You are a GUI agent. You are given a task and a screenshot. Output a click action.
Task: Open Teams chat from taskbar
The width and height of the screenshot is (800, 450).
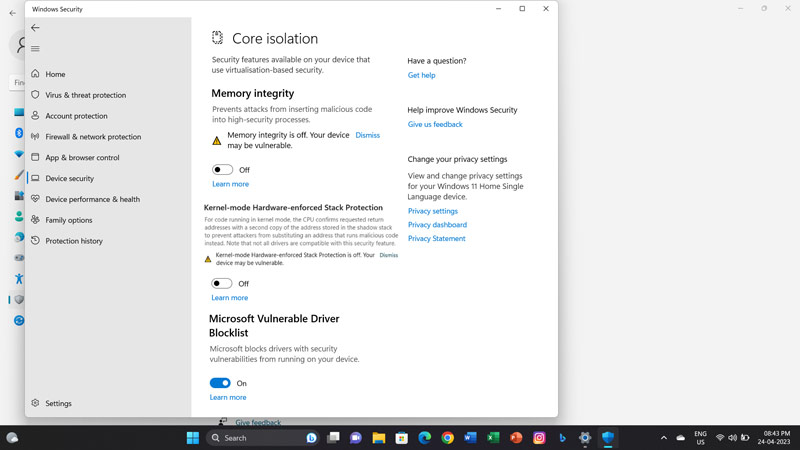pyautogui.click(x=356, y=438)
